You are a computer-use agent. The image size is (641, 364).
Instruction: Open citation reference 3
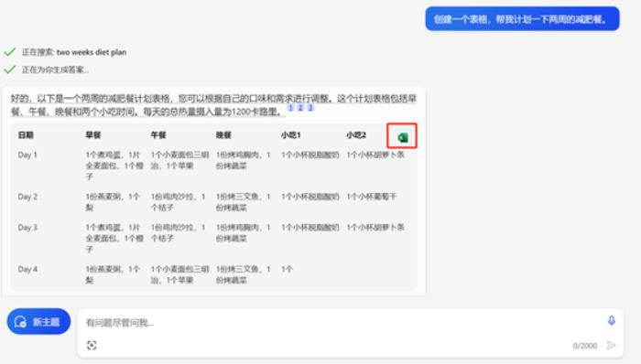point(310,108)
